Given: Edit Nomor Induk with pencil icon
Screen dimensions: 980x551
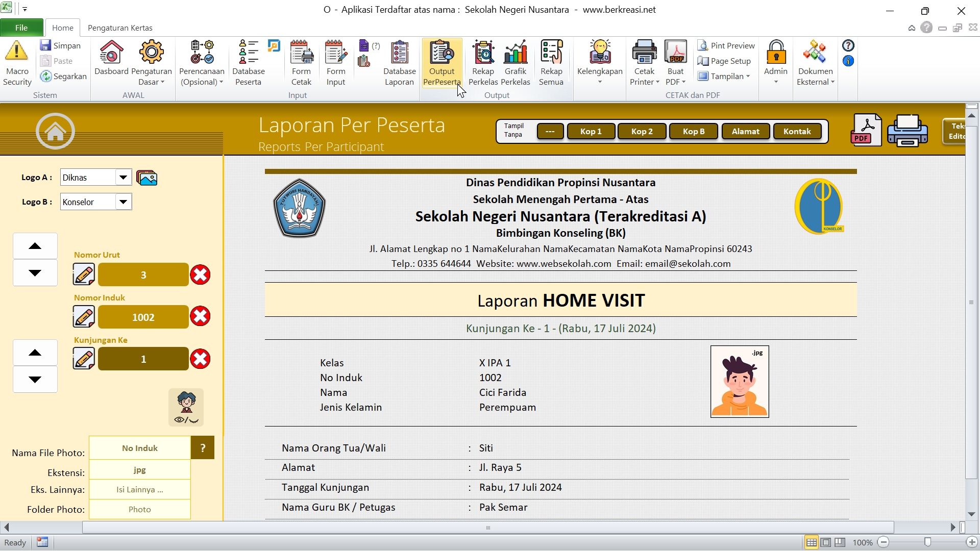Looking at the screenshot, I should coord(84,317).
